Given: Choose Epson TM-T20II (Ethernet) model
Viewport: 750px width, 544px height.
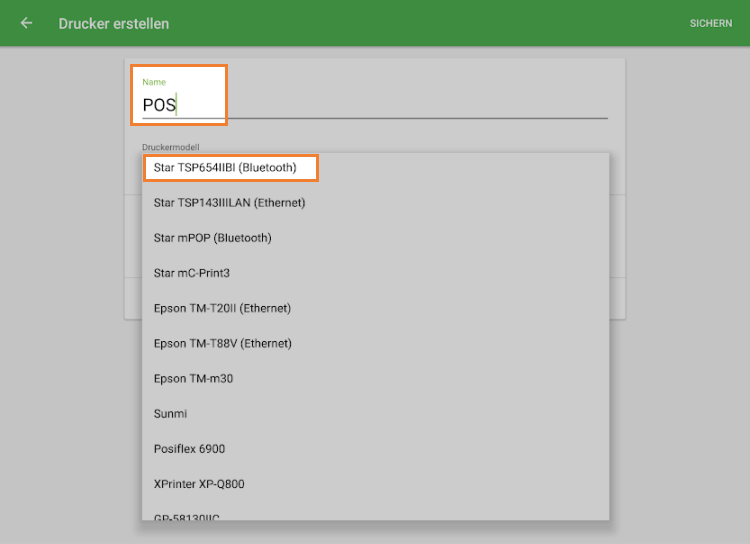Looking at the screenshot, I should pos(222,308).
